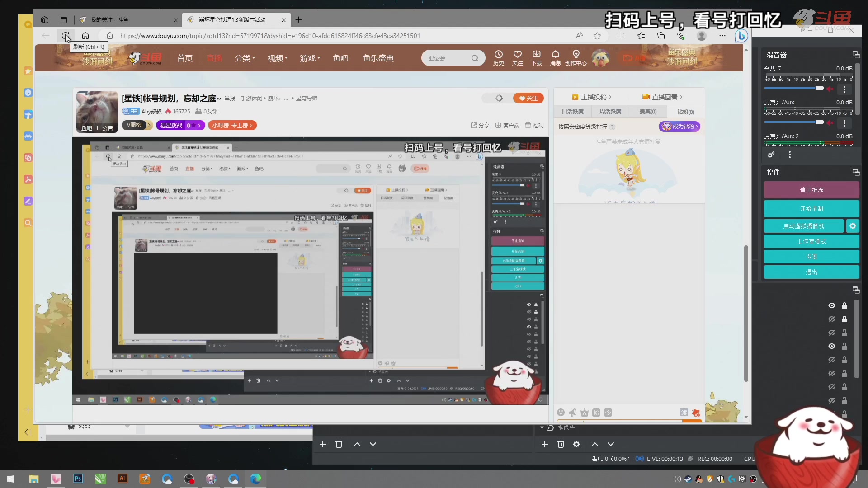Screen dimensions: 868x488
Task: Select 贵宾(0) tab
Action: click(x=648, y=112)
